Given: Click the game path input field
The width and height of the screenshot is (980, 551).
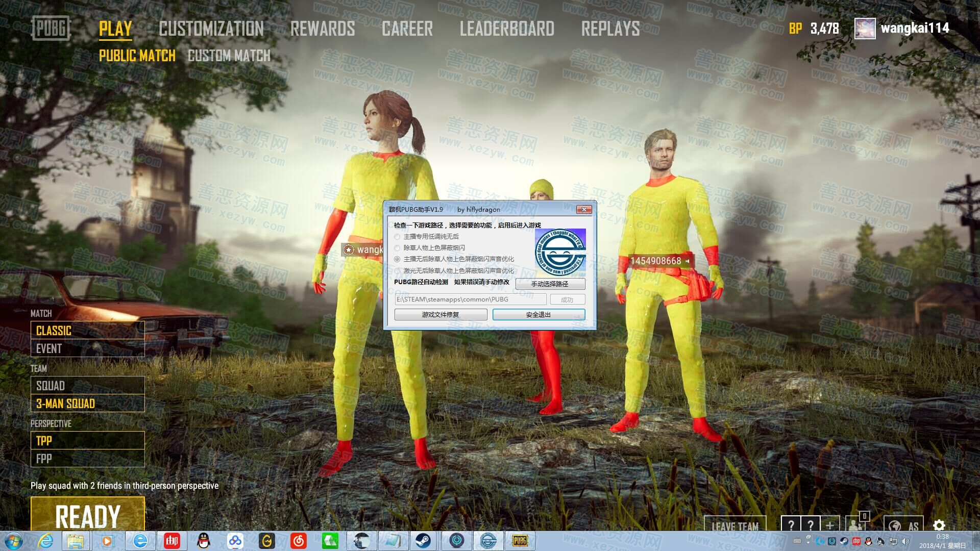Looking at the screenshot, I should pyautogui.click(x=470, y=299).
